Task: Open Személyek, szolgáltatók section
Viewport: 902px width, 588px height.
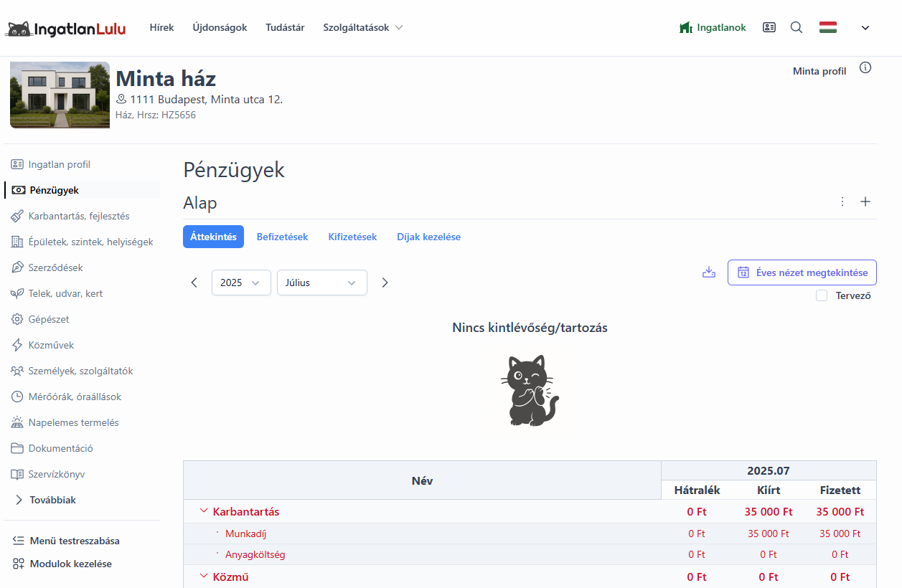Action: click(72, 371)
